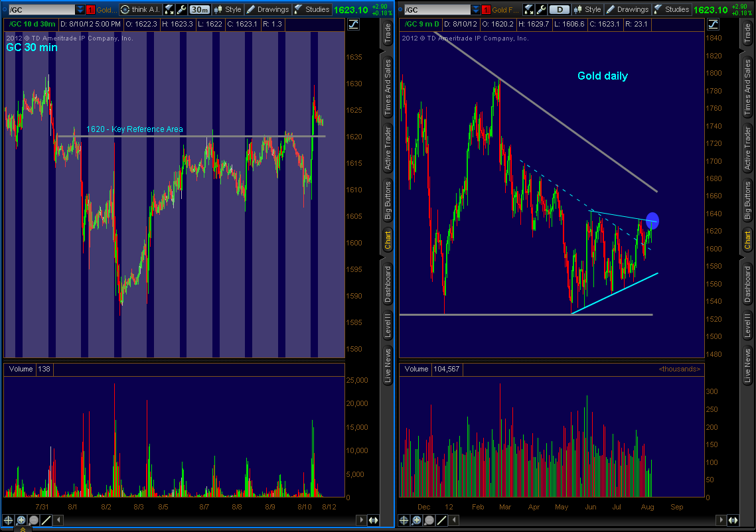Click left chart's horizontal scrollbar track

pos(199,520)
